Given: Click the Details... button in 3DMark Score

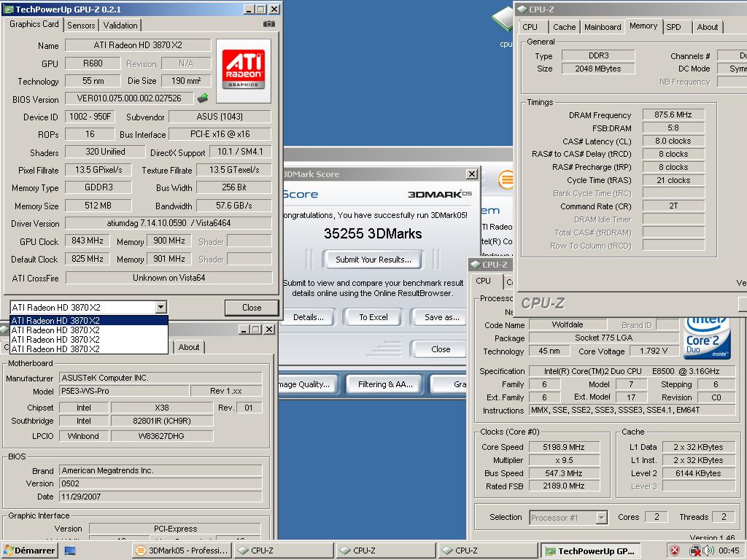Looking at the screenshot, I should click(308, 317).
